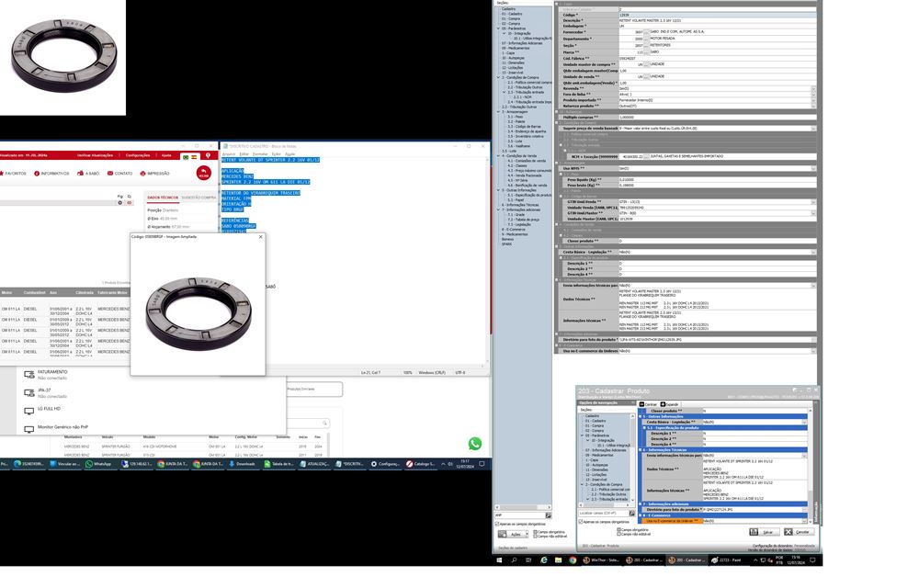Click 'Campo não editável' legend box in front window
The width and height of the screenshot is (919, 588).
point(618,534)
